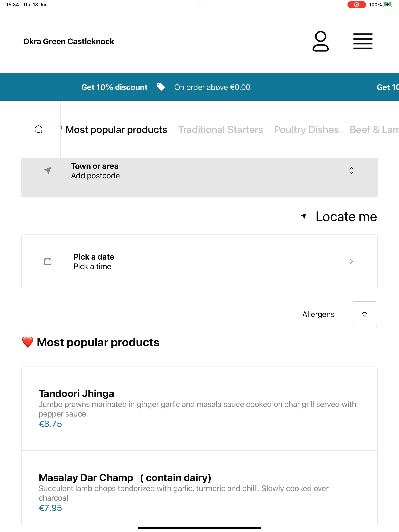Tap the search magnifier icon
The width and height of the screenshot is (399, 532).
pyautogui.click(x=39, y=129)
